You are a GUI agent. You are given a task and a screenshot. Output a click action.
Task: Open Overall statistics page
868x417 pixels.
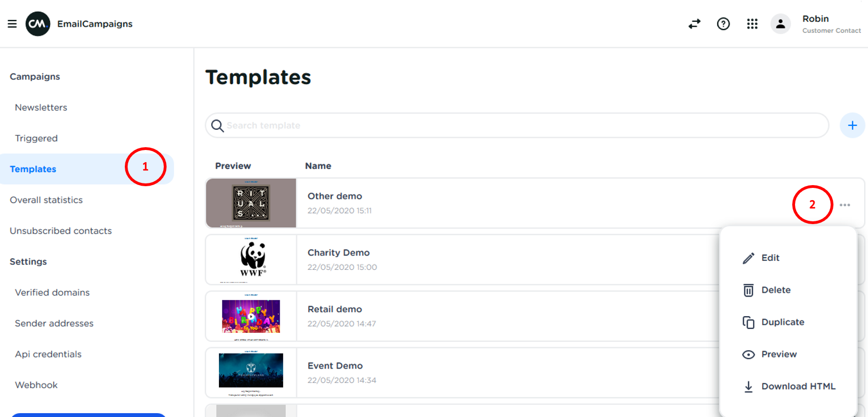tap(46, 200)
